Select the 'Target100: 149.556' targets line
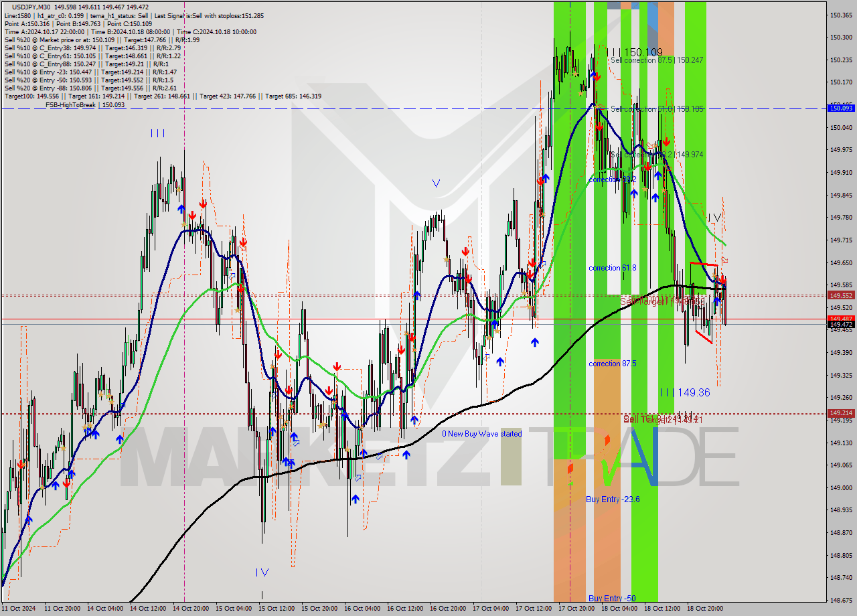 [x=163, y=96]
